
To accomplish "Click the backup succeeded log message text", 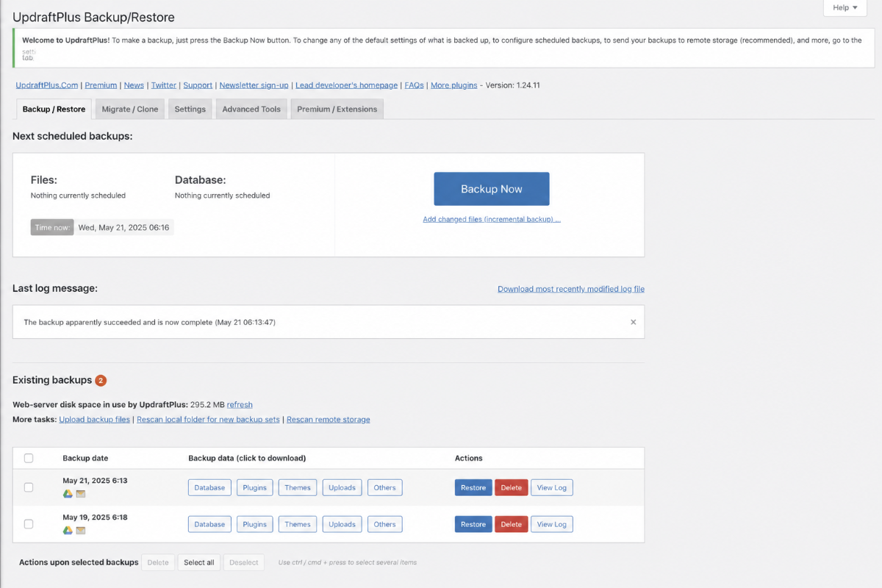I will pos(150,322).
